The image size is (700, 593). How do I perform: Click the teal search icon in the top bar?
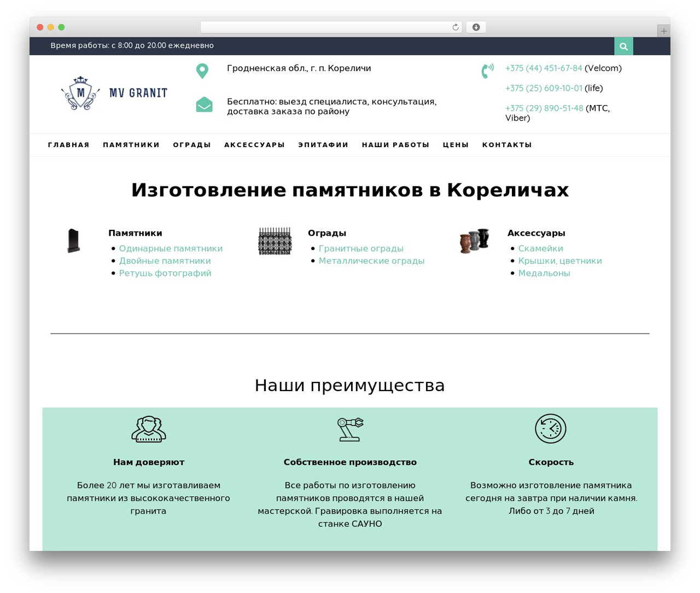(x=623, y=46)
